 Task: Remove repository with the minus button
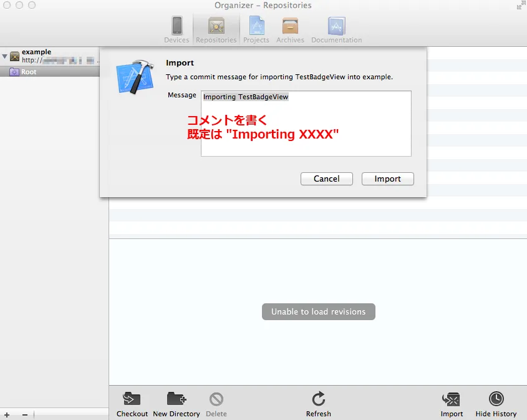coord(25,415)
